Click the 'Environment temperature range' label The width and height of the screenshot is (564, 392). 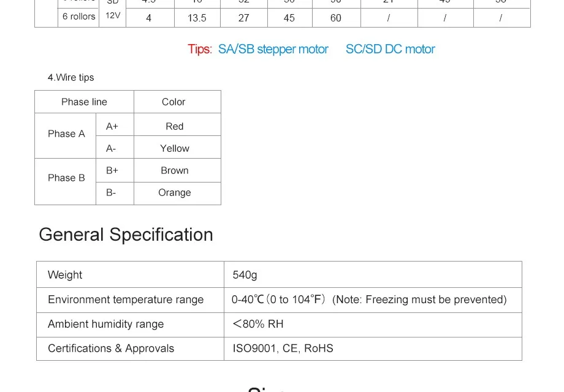pos(126,300)
